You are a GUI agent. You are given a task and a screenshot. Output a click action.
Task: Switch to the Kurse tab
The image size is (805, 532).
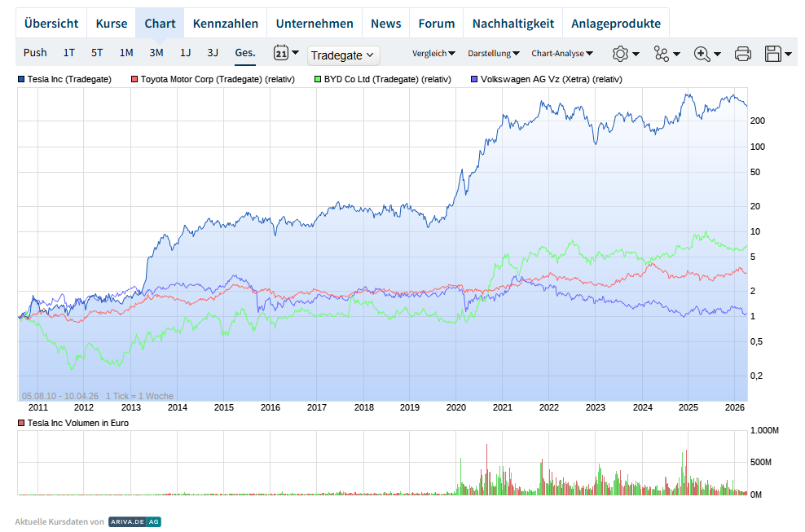tap(112, 24)
